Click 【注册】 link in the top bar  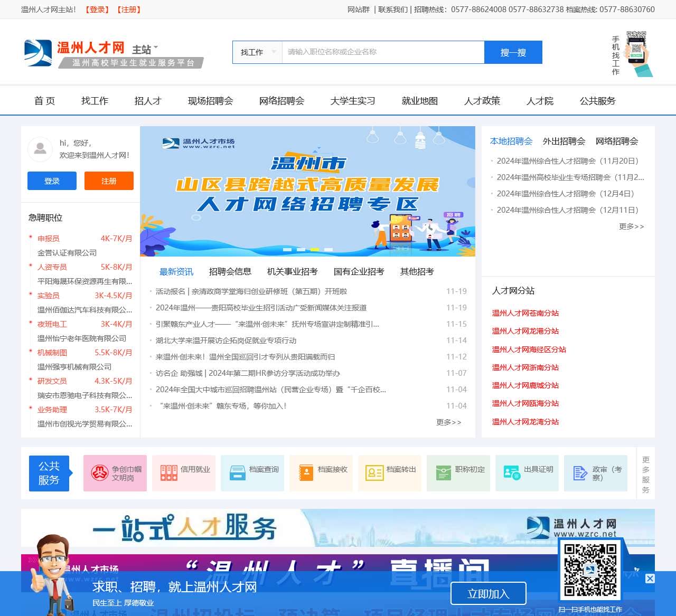(129, 10)
